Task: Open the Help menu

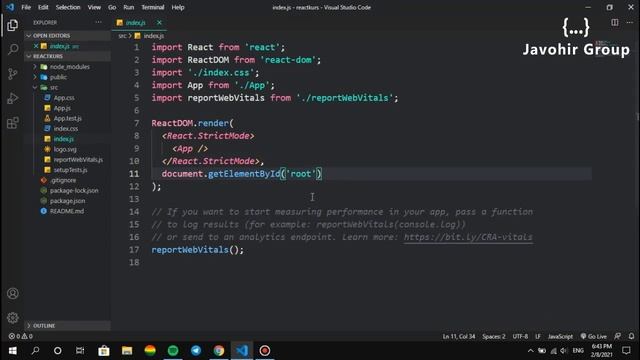Action: (x=178, y=7)
